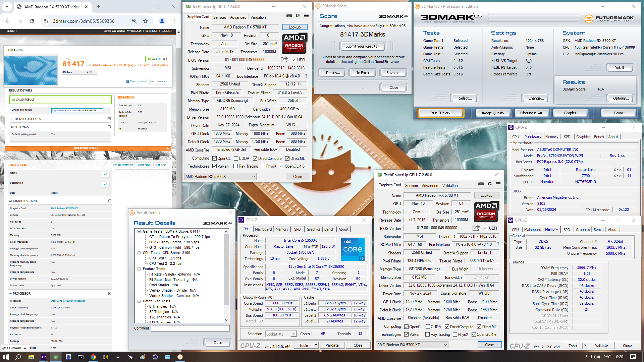Open File Explorer from taskbar
Screen dimensions: 644x362
pos(31,357)
